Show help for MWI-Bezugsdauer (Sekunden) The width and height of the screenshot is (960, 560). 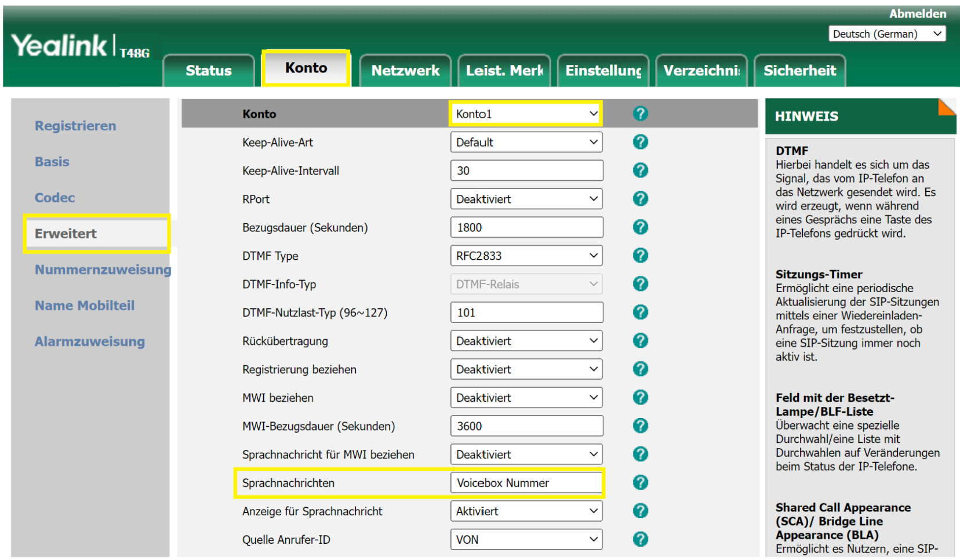tap(640, 426)
